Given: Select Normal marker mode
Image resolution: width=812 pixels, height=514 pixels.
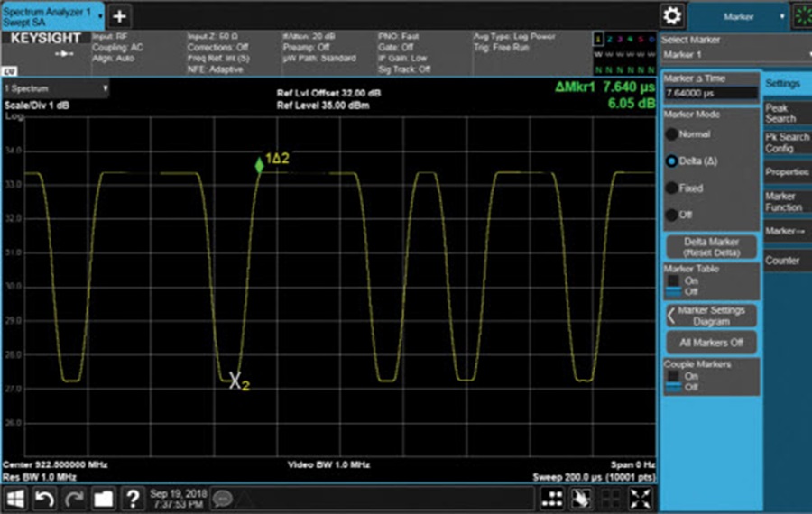Looking at the screenshot, I should (671, 133).
